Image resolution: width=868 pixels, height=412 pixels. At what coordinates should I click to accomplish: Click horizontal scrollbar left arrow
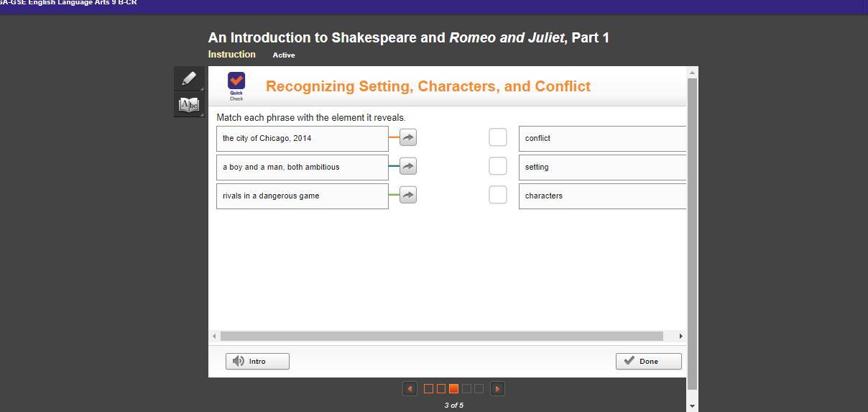214,336
